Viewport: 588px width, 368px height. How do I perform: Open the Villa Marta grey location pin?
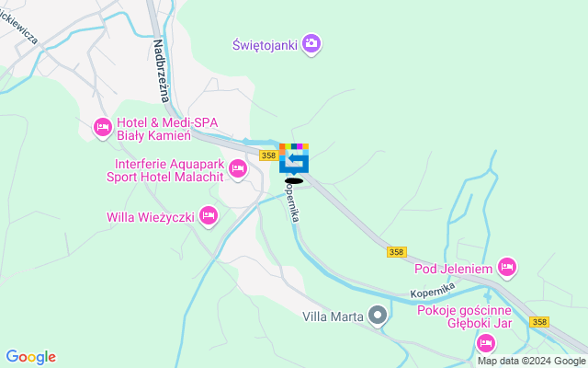coord(378,315)
